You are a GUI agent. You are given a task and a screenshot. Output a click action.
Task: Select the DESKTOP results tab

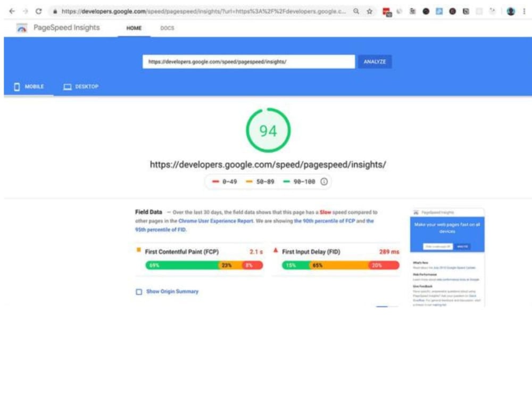81,87
